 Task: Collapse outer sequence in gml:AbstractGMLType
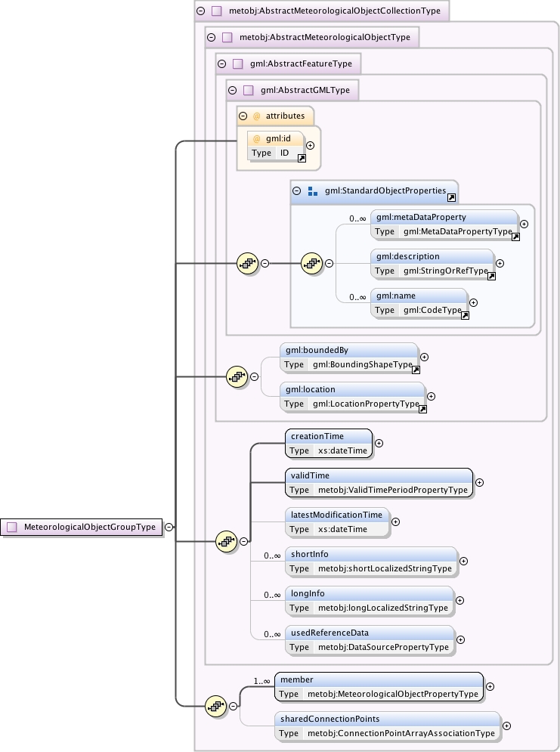[x=265, y=263]
